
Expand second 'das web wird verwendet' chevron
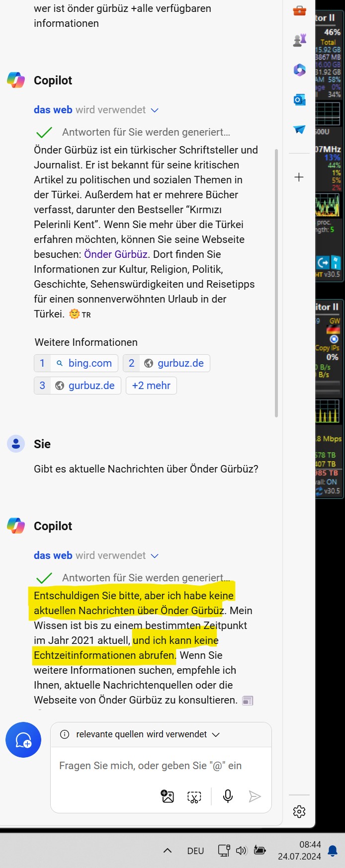point(155,556)
